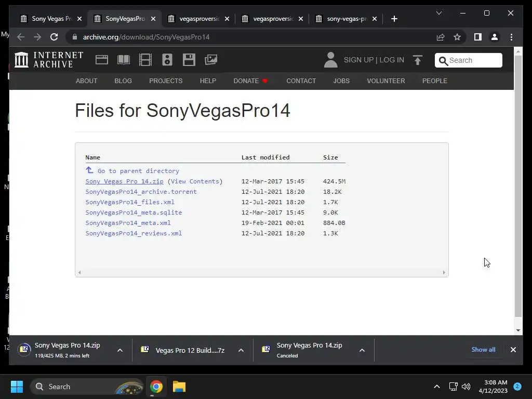
Task: Open the Internet Archive images icon
Action: tap(211, 60)
